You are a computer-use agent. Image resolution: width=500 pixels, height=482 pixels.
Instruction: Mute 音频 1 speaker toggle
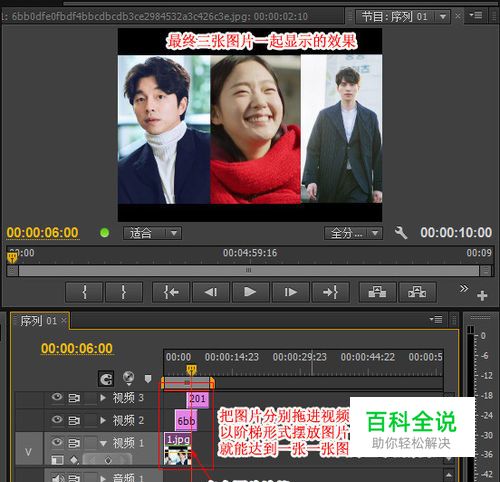(x=57, y=478)
